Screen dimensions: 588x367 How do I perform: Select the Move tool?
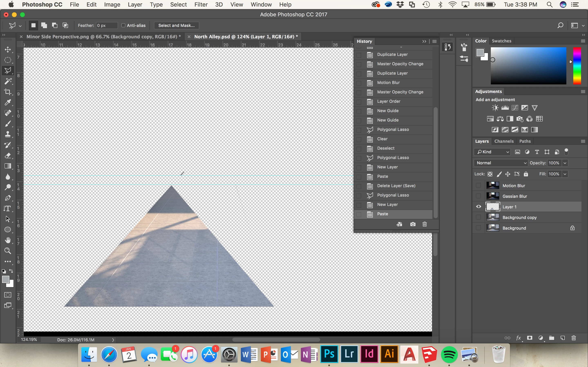8,50
